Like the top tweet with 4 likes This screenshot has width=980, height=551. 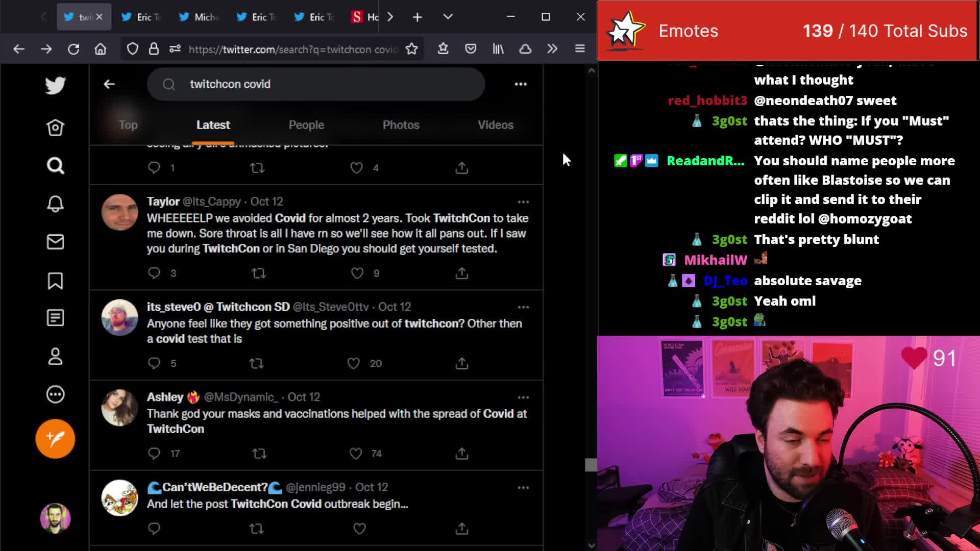(357, 168)
